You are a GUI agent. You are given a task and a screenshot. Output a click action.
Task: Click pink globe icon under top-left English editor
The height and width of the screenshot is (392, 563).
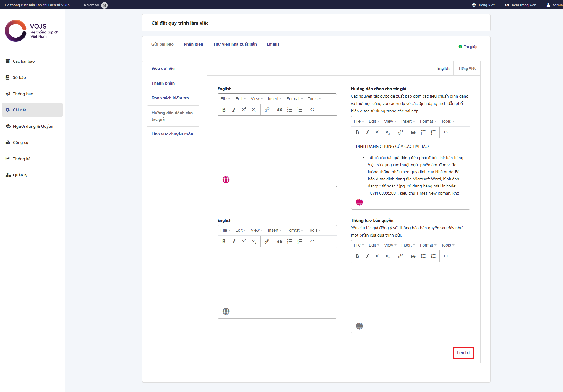[226, 180]
